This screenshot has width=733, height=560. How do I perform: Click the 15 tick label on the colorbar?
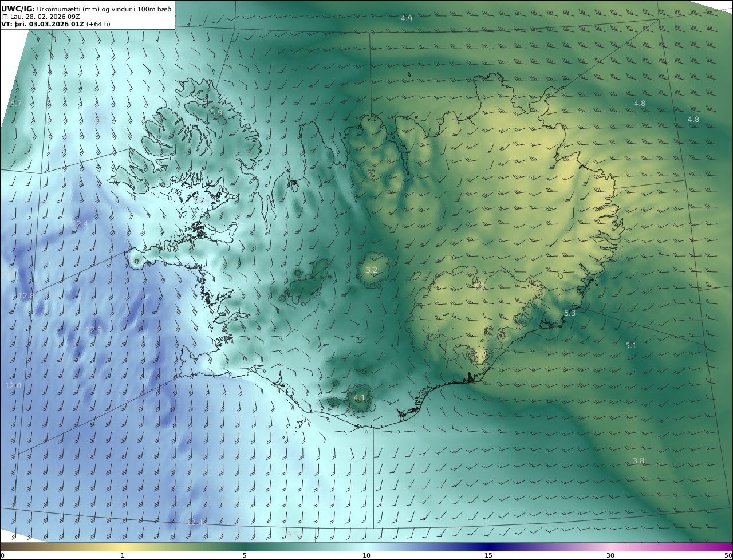pos(488,555)
